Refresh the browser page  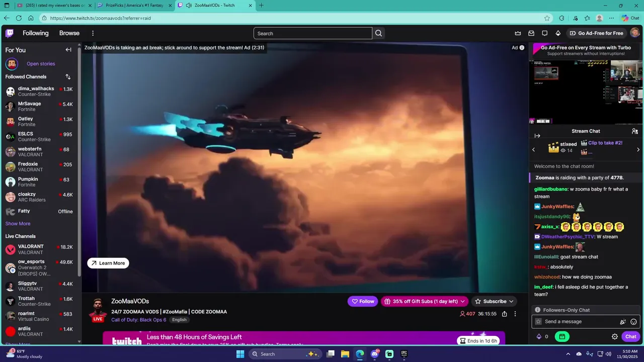point(19,18)
